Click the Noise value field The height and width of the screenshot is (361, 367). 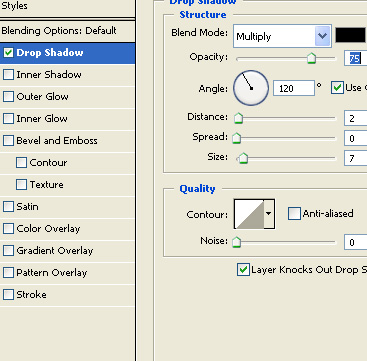click(356, 243)
